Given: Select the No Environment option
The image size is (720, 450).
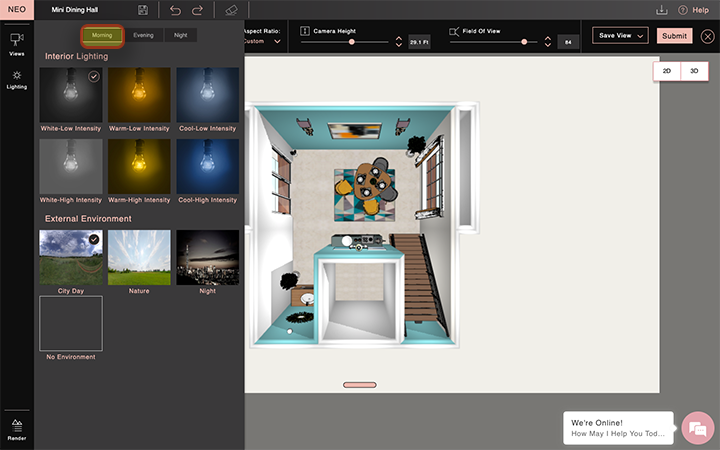Looking at the screenshot, I should [x=71, y=323].
